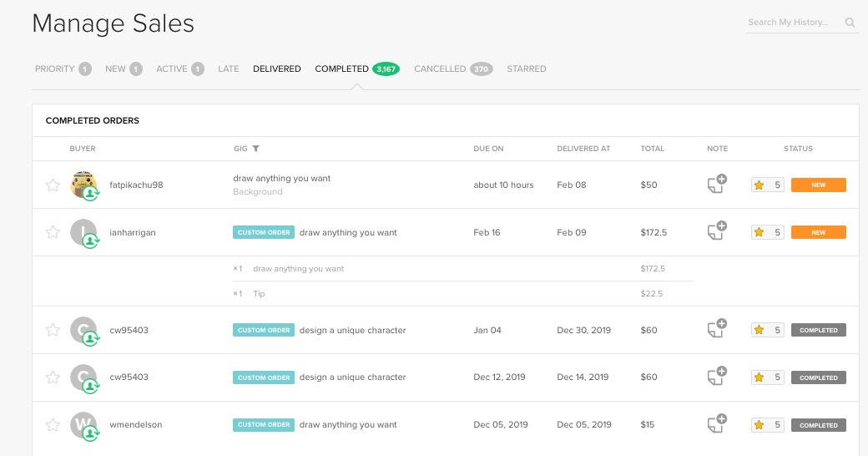This screenshot has width=868, height=456.
Task: Click the orange New status button for ianharrigan
Action: [818, 233]
